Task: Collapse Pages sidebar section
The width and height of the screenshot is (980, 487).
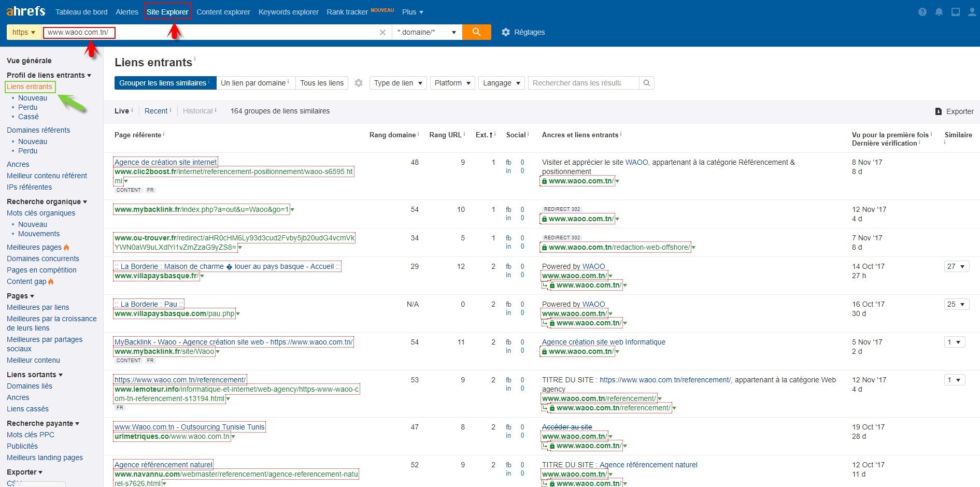Action: point(20,296)
